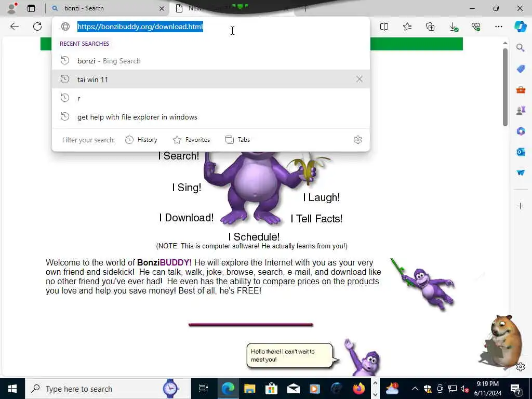Open a new tab with plus button
Image resolution: width=532 pixels, height=399 pixels.
[305, 8]
